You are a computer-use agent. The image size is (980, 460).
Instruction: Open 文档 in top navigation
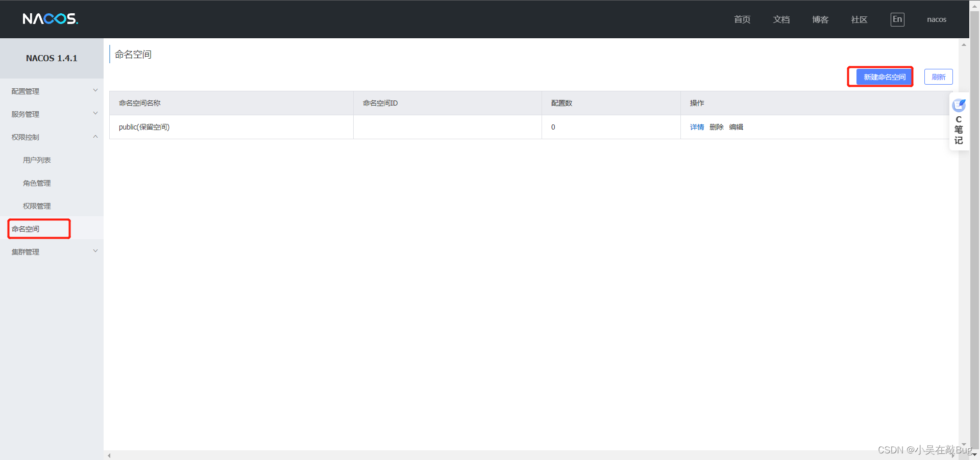tap(781, 19)
